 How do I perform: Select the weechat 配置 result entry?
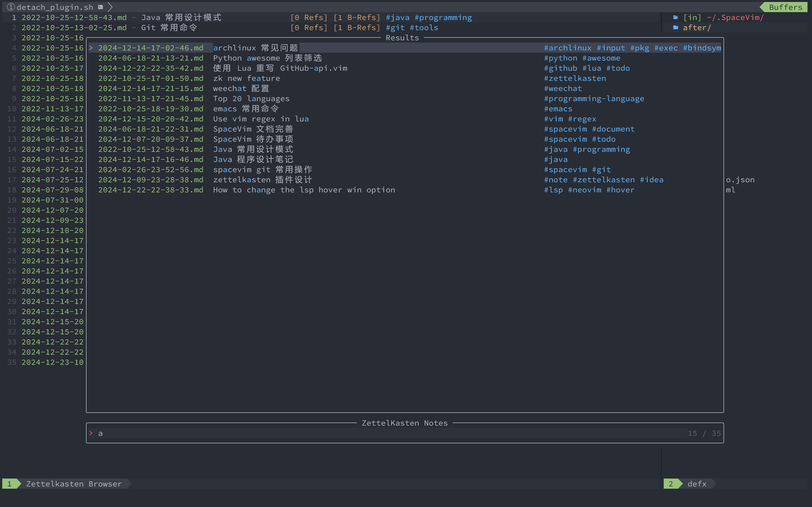[x=241, y=88]
